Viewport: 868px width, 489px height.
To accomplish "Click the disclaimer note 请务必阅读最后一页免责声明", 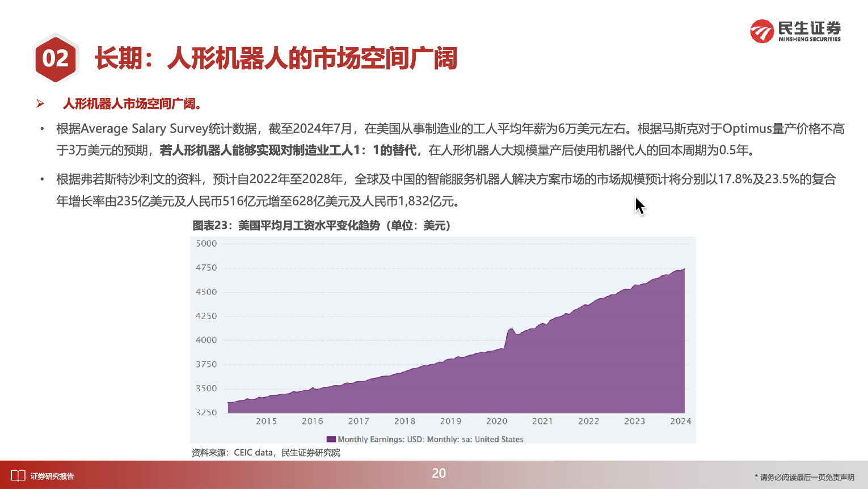I will tap(804, 478).
